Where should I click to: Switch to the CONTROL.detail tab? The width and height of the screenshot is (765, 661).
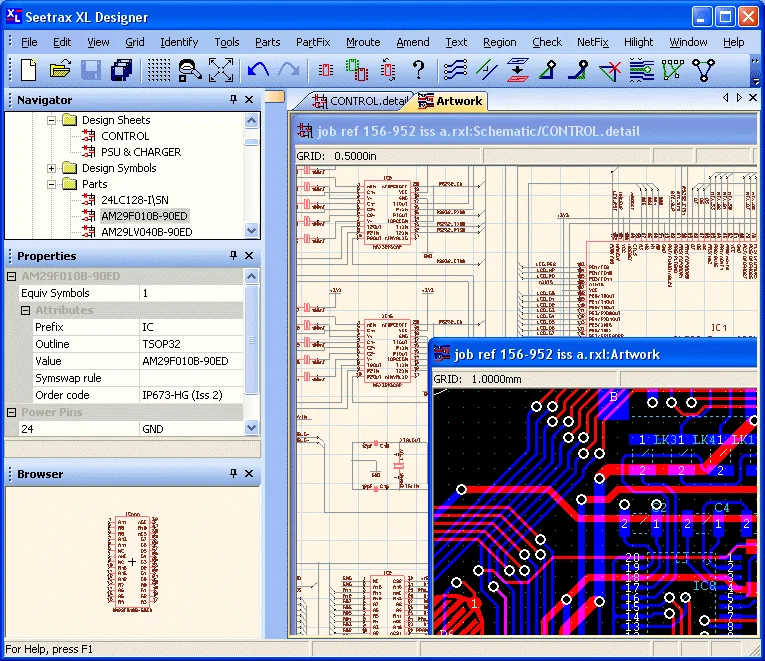tap(360, 101)
